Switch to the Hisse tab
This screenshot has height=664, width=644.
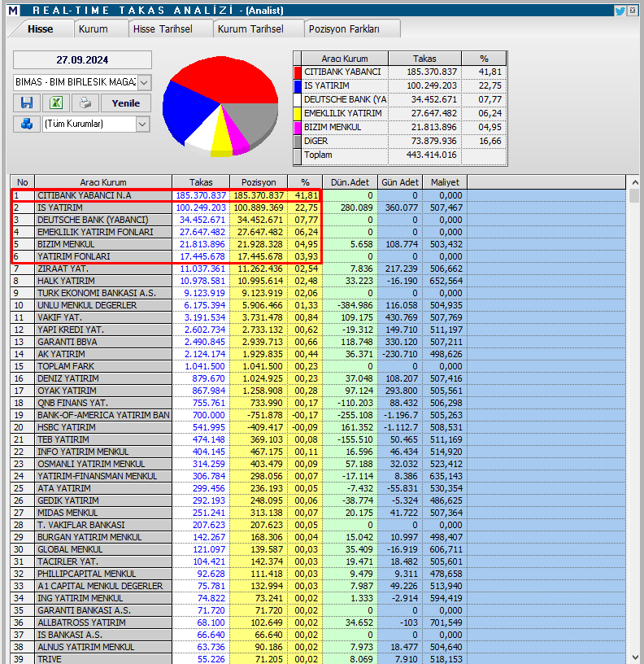[x=40, y=28]
